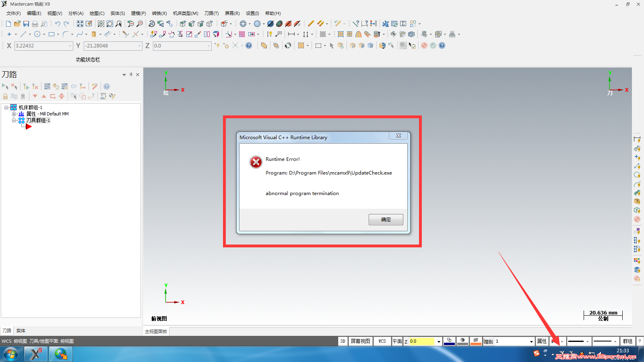Click the 屏幕视图 button in status bar

360,341
